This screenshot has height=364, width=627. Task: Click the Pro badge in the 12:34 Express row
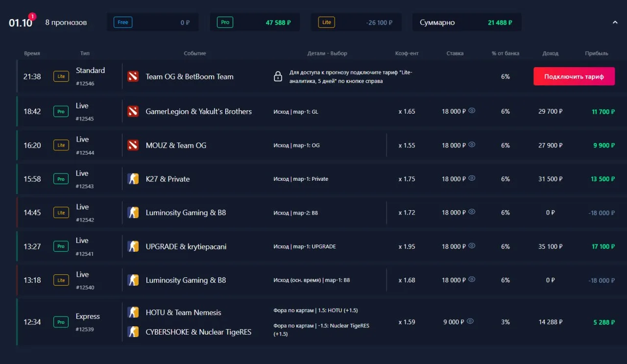click(x=61, y=322)
